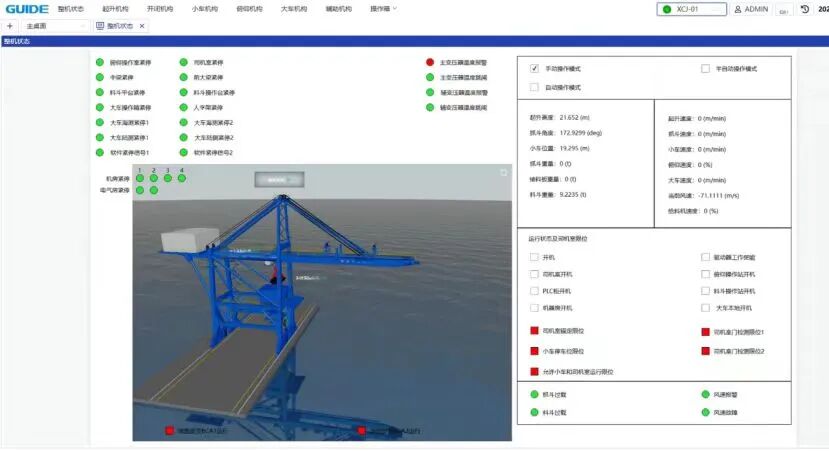Click the red 小车停车位限位 indicator square
The image size is (829, 451).
[534, 351]
